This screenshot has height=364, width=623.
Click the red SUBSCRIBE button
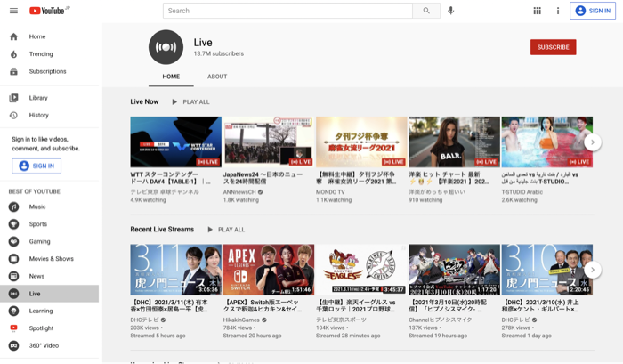[x=553, y=47]
